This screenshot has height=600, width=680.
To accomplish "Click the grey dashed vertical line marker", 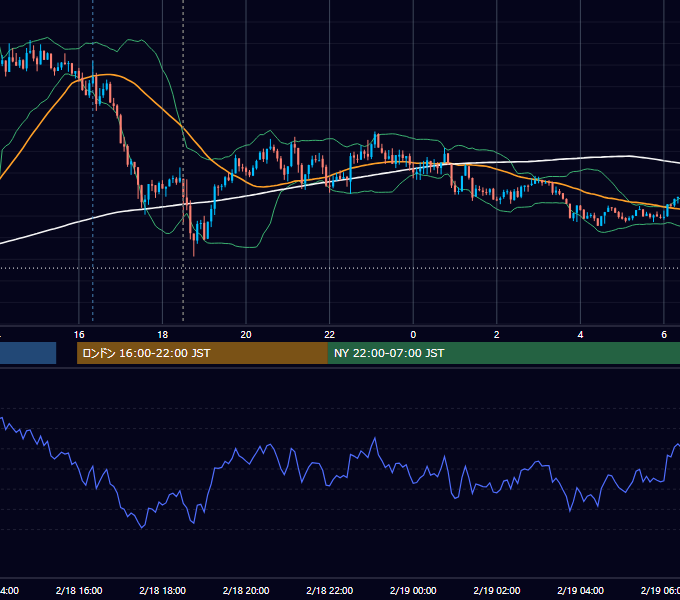I will pos(183,161).
